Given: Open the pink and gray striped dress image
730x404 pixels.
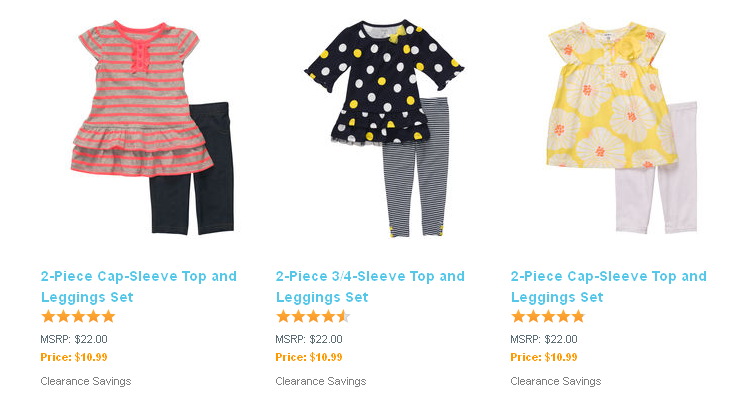Looking at the screenshot, I should pyautogui.click(x=142, y=99).
